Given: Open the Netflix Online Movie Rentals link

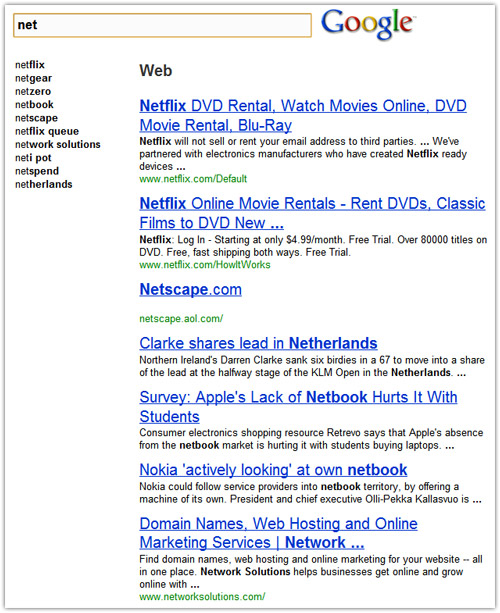Looking at the screenshot, I should (312, 213).
